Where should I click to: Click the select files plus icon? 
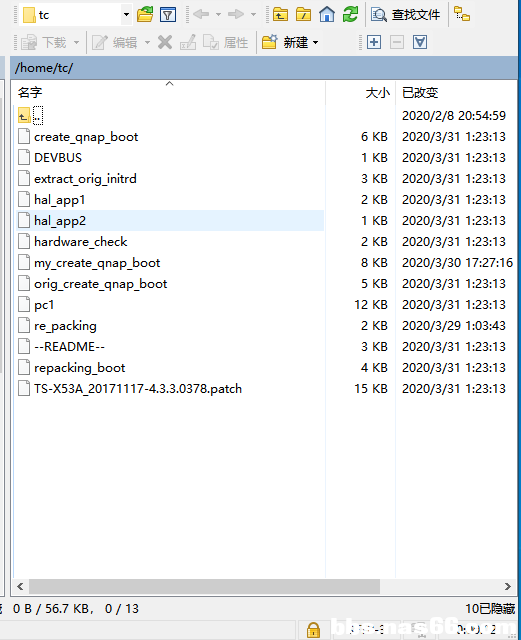374,42
